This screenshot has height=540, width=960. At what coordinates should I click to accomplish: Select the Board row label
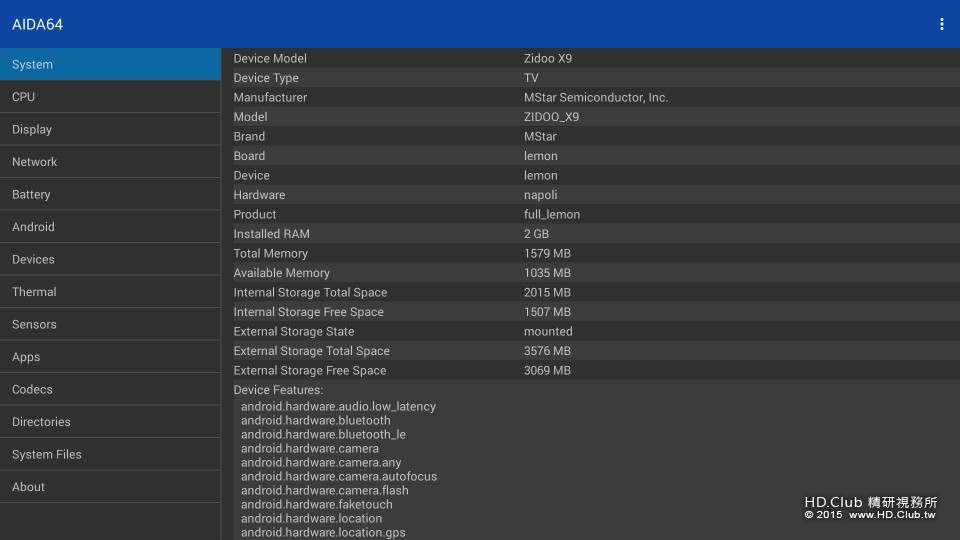coord(249,156)
